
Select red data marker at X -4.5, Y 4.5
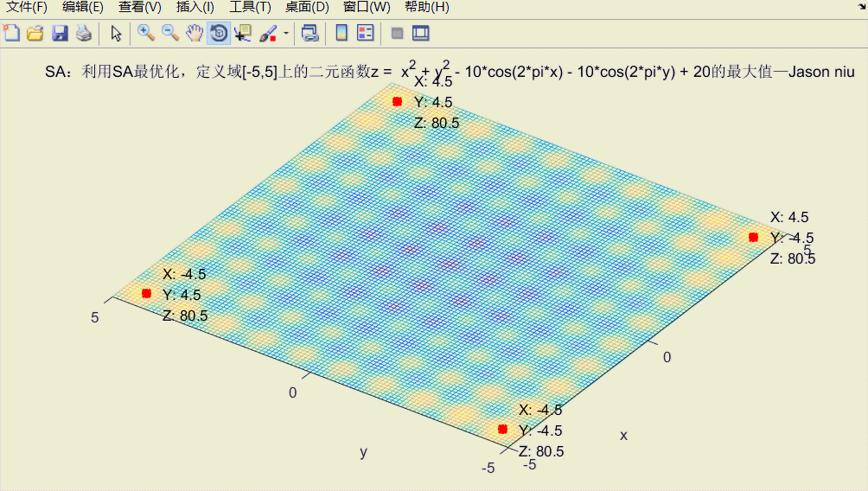[x=146, y=293]
